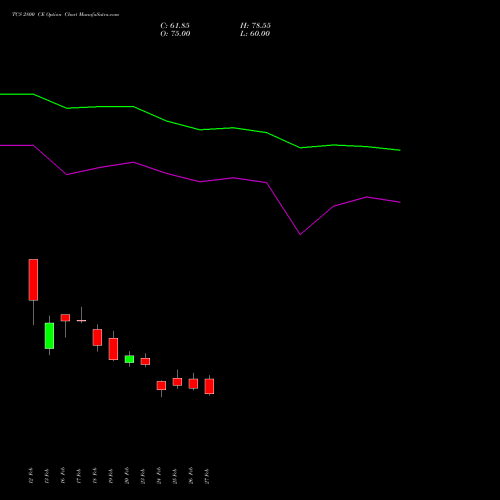Screen dimensions: 500x500
Task: Select the 16 Feb date label
Action: coord(63,476)
